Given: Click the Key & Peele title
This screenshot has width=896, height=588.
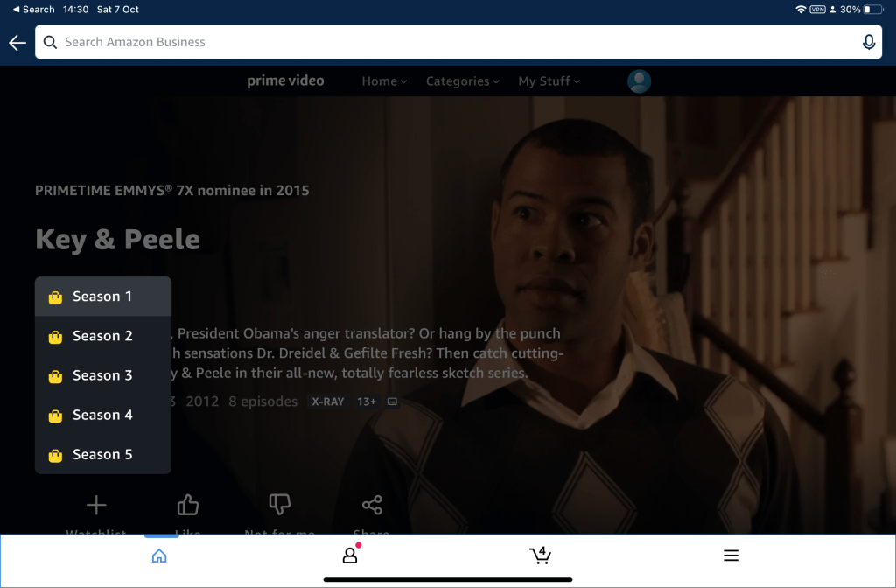Looking at the screenshot, I should pos(118,239).
